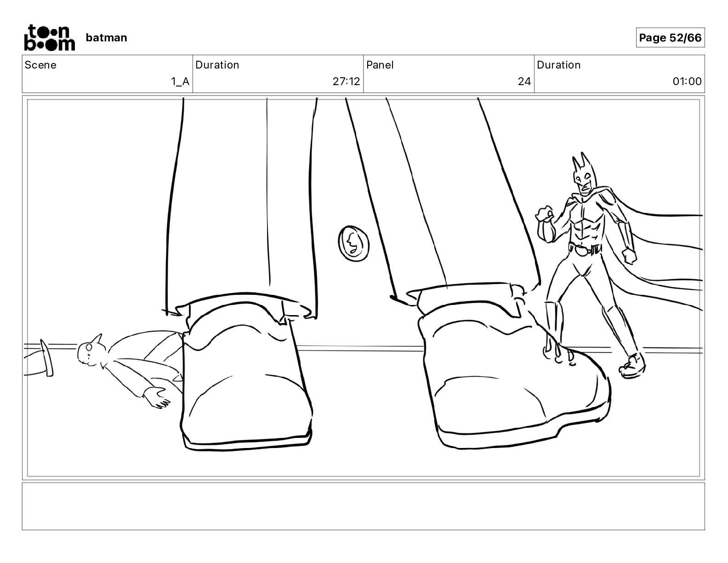
Task: Select the scene name '1_A'
Action: coord(180,81)
